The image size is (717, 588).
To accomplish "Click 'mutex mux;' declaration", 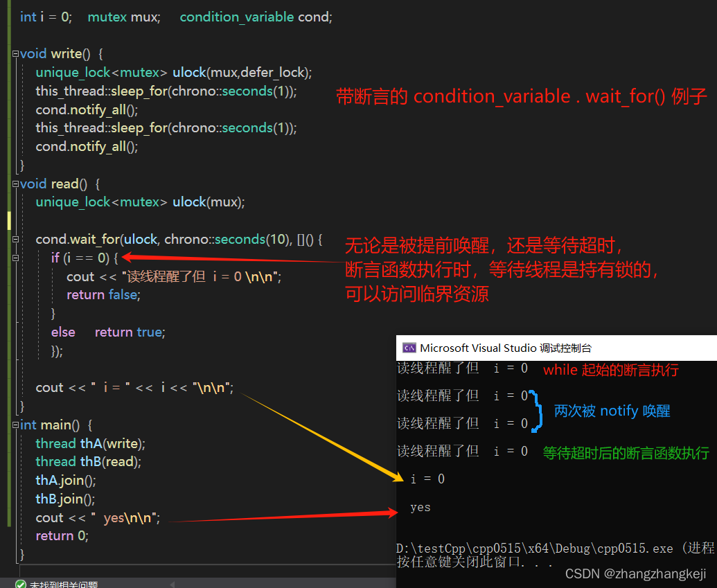I will click(124, 17).
